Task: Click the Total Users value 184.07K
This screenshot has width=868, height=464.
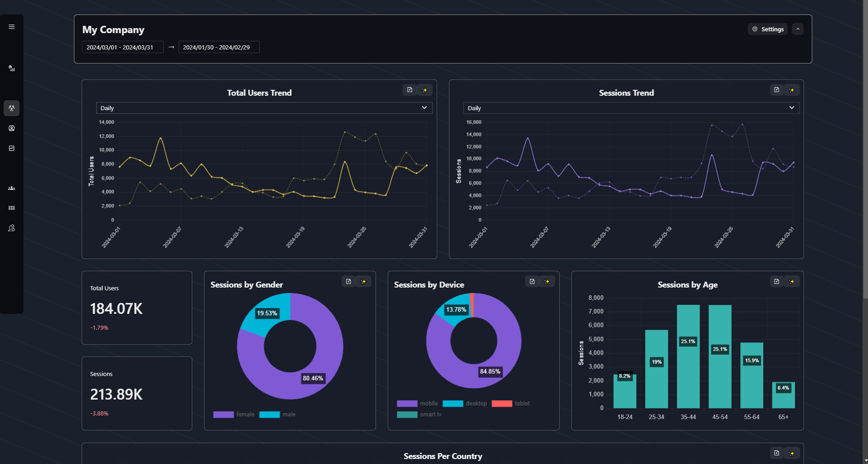Action: click(116, 308)
